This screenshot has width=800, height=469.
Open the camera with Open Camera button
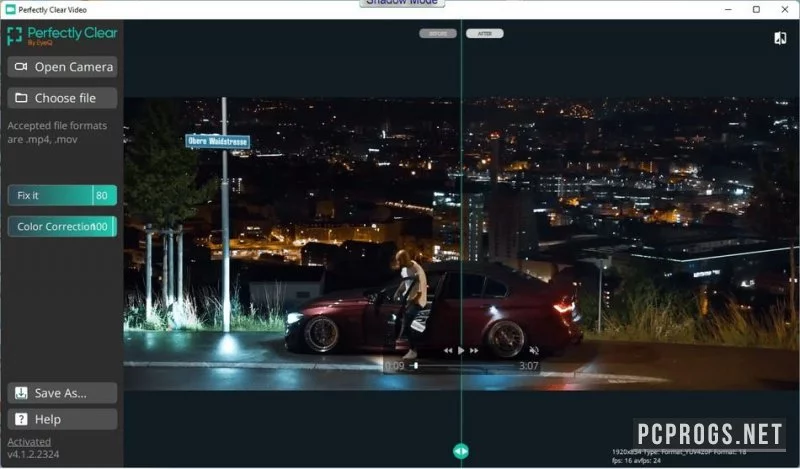[x=62, y=67]
